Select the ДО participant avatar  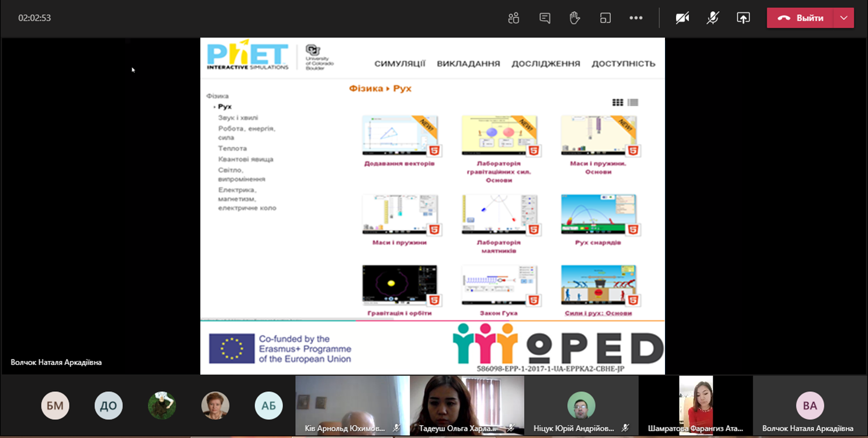[108, 406]
